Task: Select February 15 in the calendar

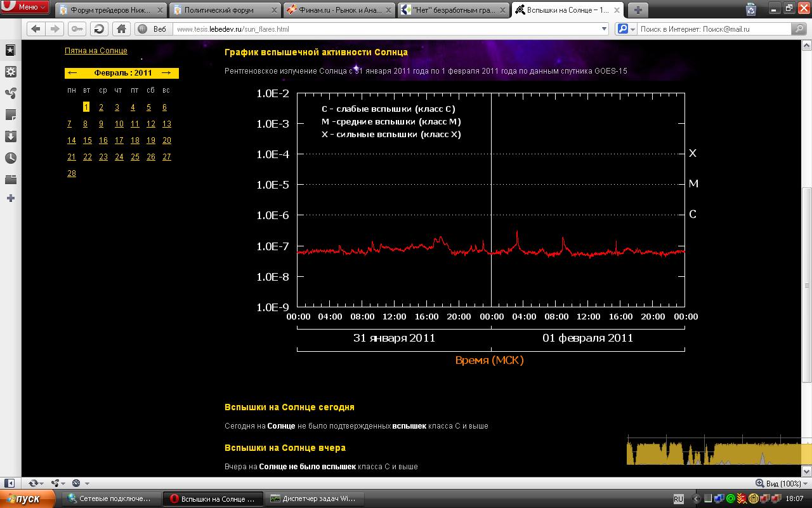Action: 87,140
